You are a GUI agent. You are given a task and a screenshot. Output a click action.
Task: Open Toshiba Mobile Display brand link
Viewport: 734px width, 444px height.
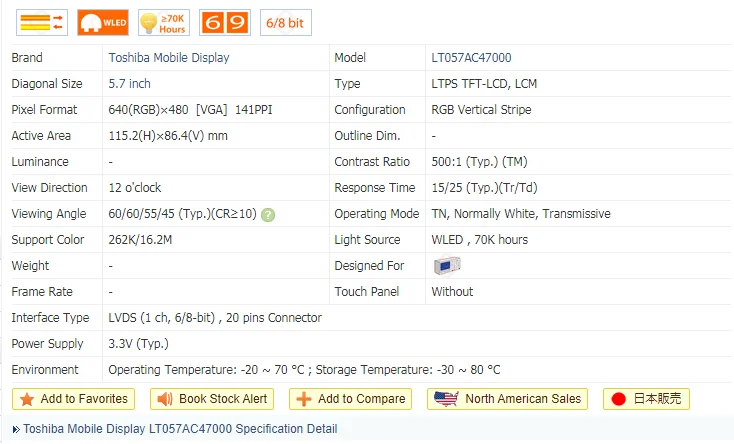pyautogui.click(x=169, y=58)
